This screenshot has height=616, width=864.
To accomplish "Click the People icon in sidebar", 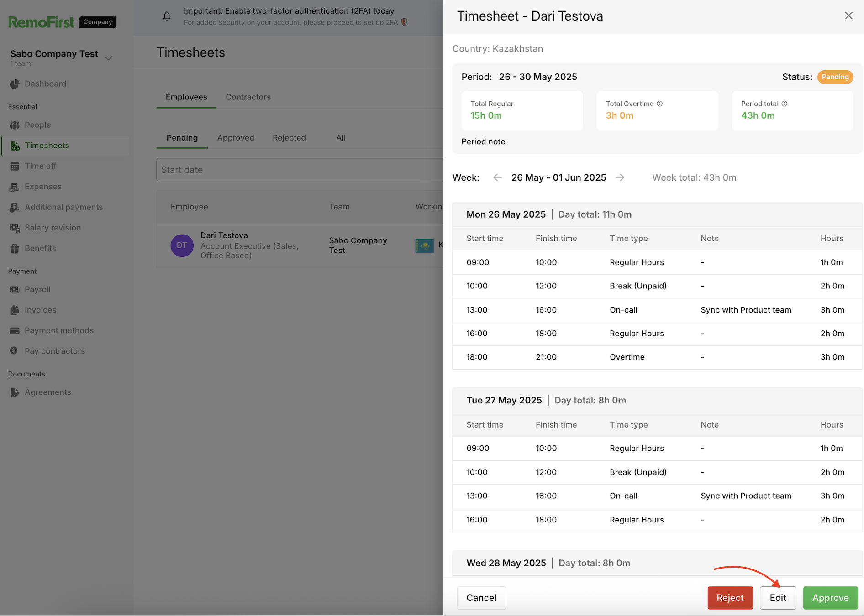I will [15, 125].
